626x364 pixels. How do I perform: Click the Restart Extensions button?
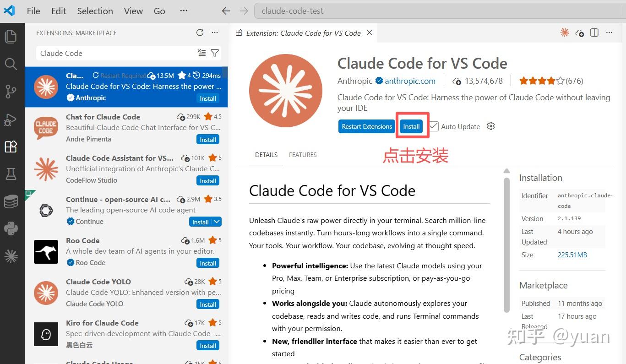(x=367, y=126)
